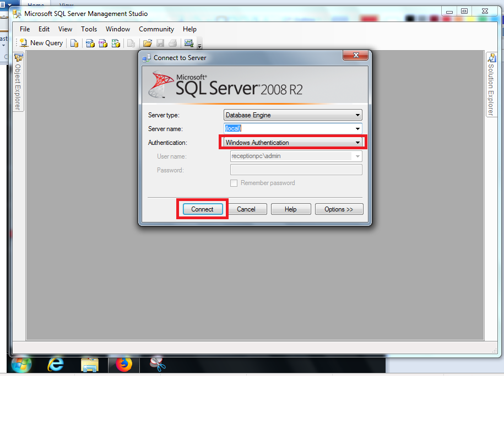Open a file using the Open File icon
504x423 pixels.
click(x=147, y=43)
